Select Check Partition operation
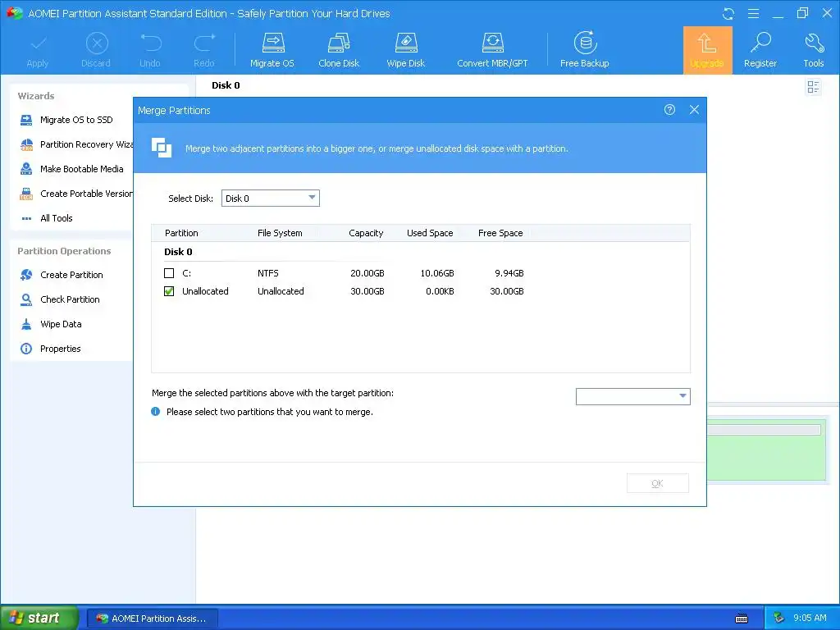Viewport: 840px width, 630px height. coord(59,299)
